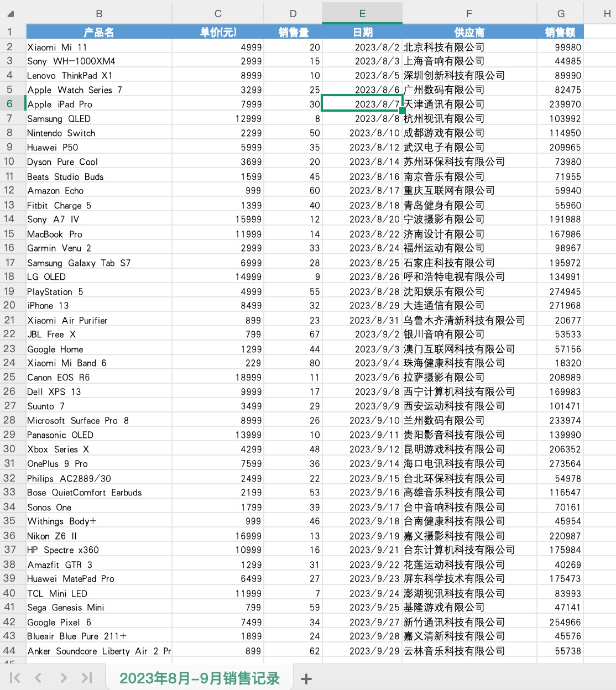Go to first sheet navigation arrow
Viewport: 616px width, 690px height.
[15, 678]
